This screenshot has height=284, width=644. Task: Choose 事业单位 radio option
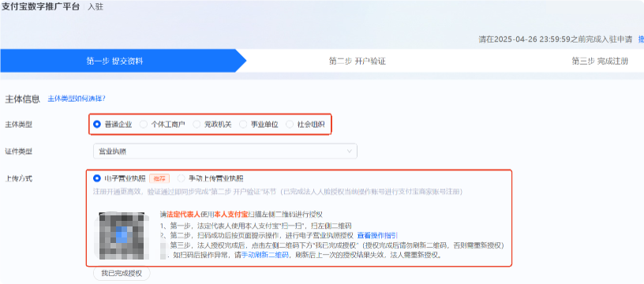259,125
